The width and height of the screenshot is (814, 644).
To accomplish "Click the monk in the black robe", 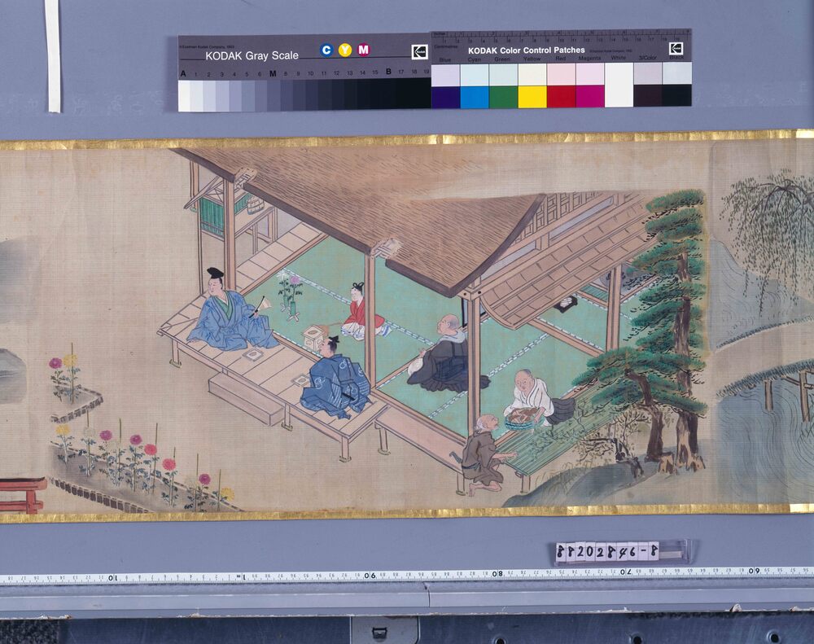I will coord(447,353).
